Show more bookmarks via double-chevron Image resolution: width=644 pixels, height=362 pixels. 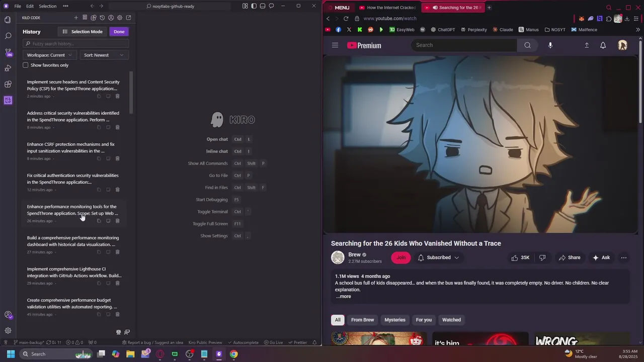[637, 30]
